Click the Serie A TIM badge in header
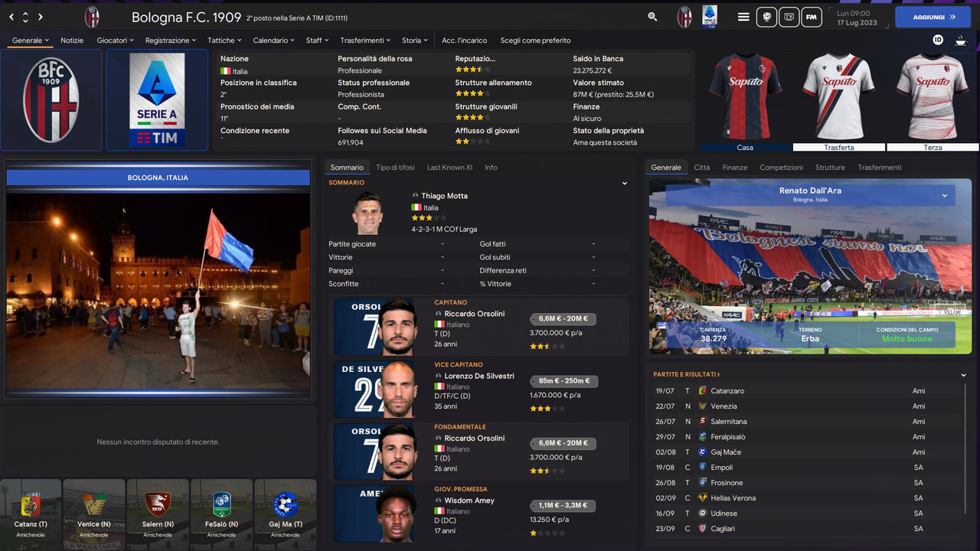Image resolution: width=980 pixels, height=551 pixels. click(710, 16)
